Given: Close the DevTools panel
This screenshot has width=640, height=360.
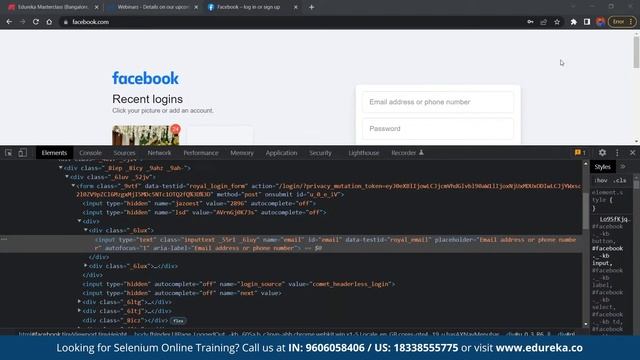Looking at the screenshot, I should (632, 153).
